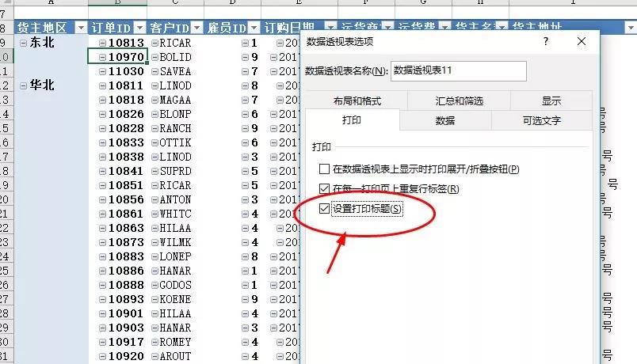Viewport: 637px width, 364px height.
Task: Switch to the 布局和格式 tab
Action: click(x=357, y=100)
